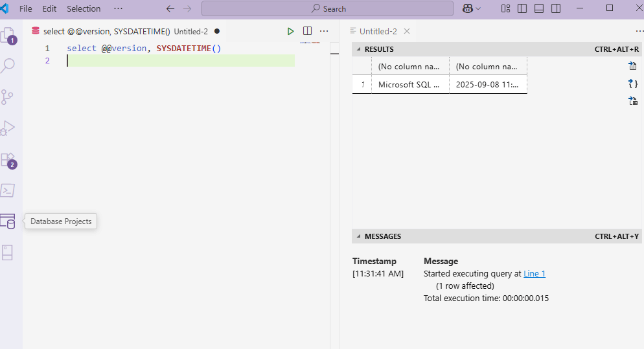
Task: Collapse the MESSAGES section
Action: (x=358, y=236)
